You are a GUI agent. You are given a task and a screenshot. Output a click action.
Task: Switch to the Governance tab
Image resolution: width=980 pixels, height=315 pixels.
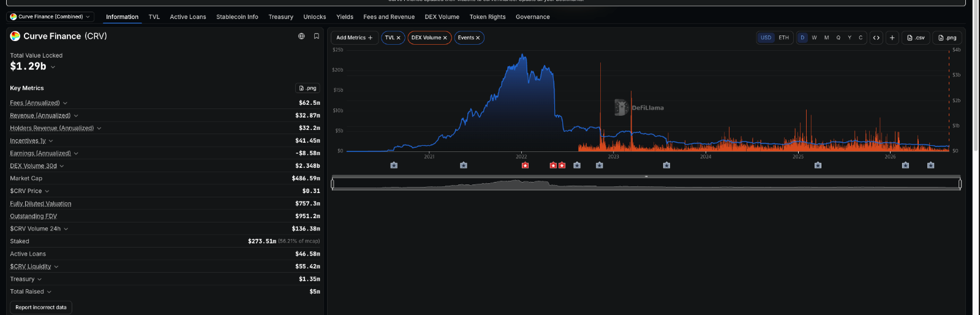click(533, 17)
